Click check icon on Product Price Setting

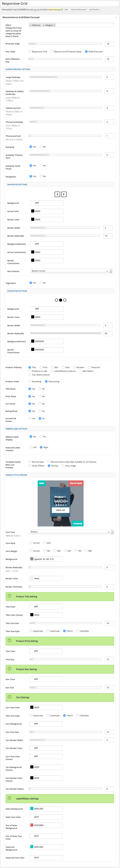(9, 641)
